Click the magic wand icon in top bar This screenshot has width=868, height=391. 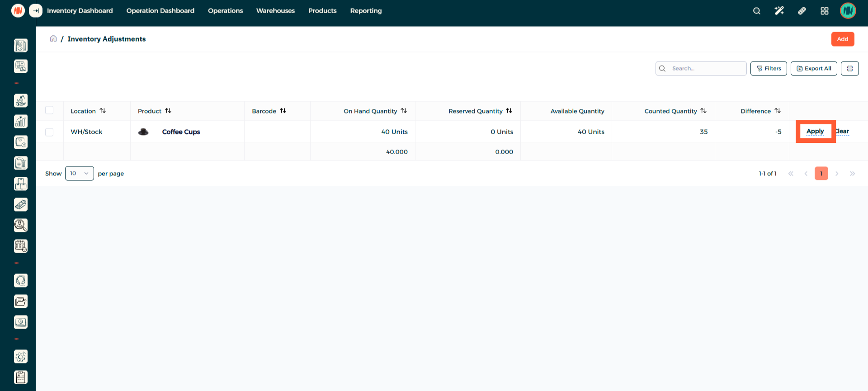click(779, 11)
